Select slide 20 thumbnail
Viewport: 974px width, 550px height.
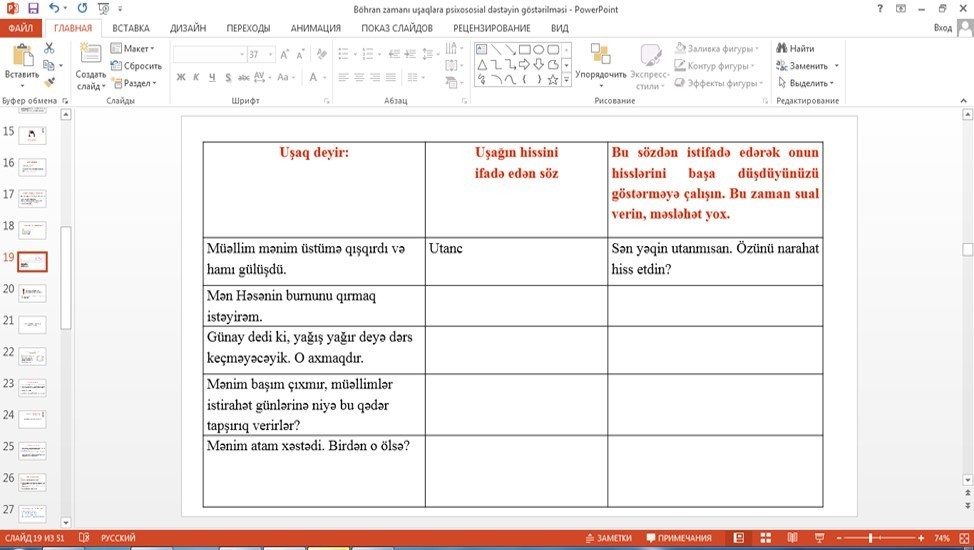point(32,293)
